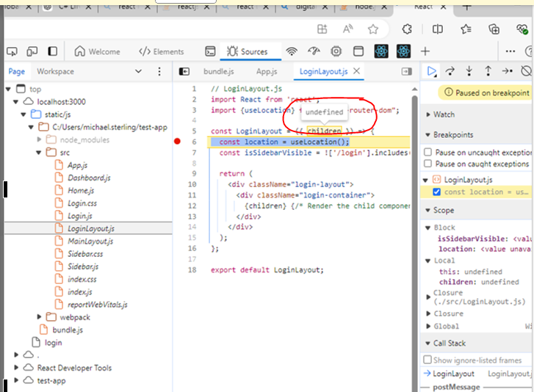The width and height of the screenshot is (534, 392).
Task: Activate the inspect element picker icon
Action: tap(12, 51)
